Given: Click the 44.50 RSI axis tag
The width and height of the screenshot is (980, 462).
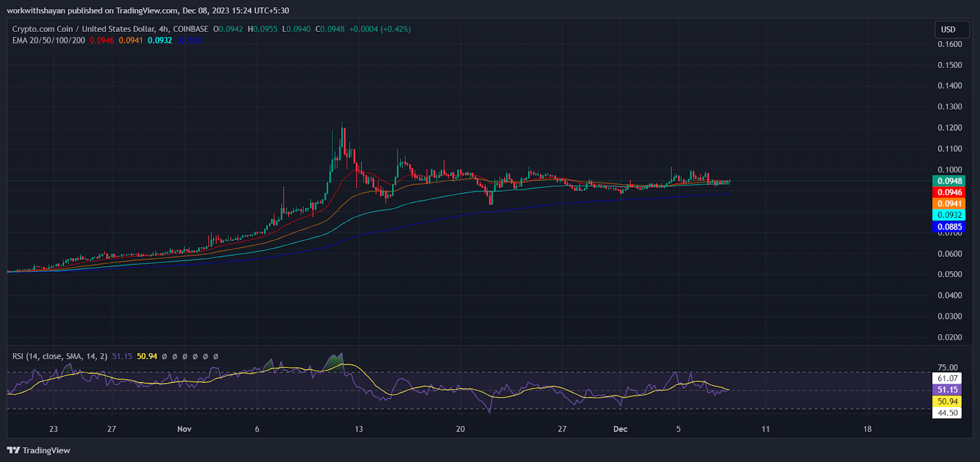Looking at the screenshot, I should coord(947,413).
